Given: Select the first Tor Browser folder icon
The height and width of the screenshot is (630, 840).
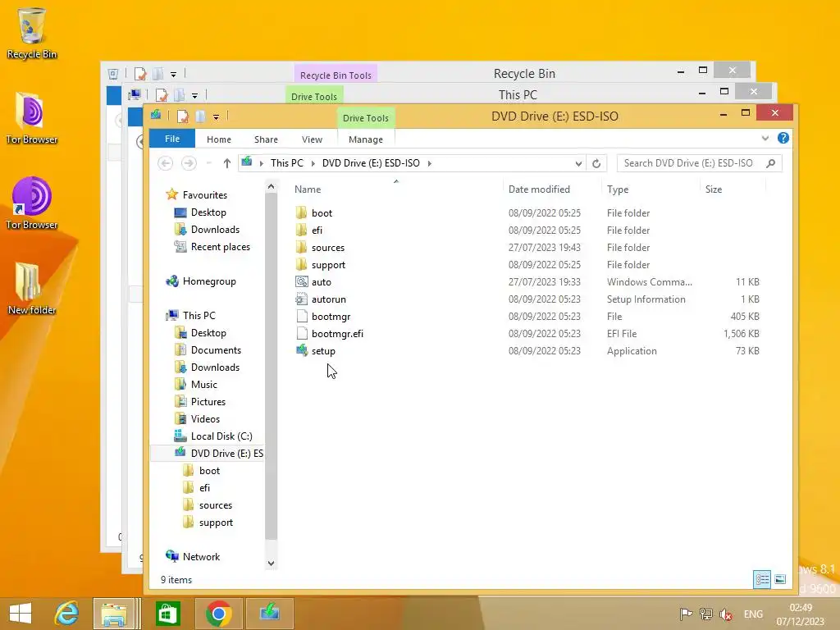Looking at the screenshot, I should 32,118.
